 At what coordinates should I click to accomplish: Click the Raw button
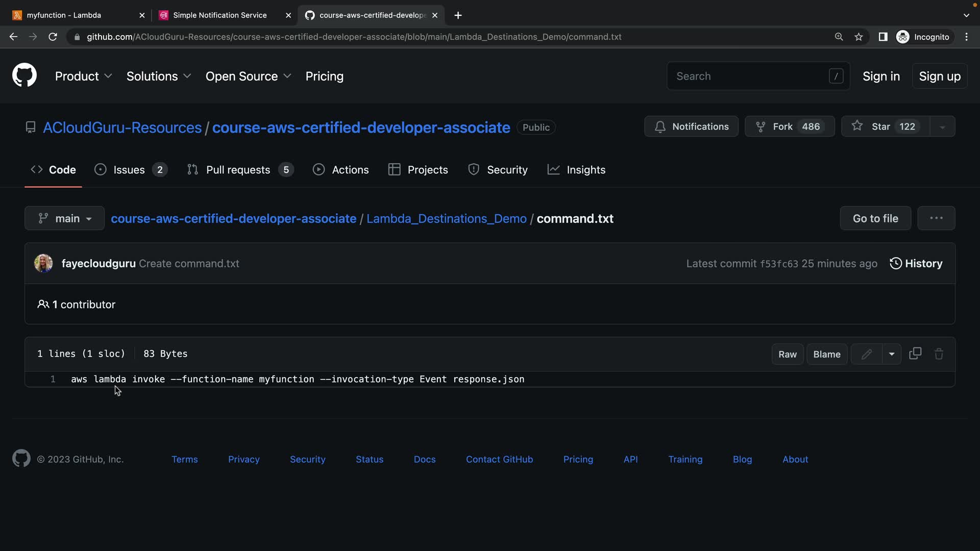787,354
